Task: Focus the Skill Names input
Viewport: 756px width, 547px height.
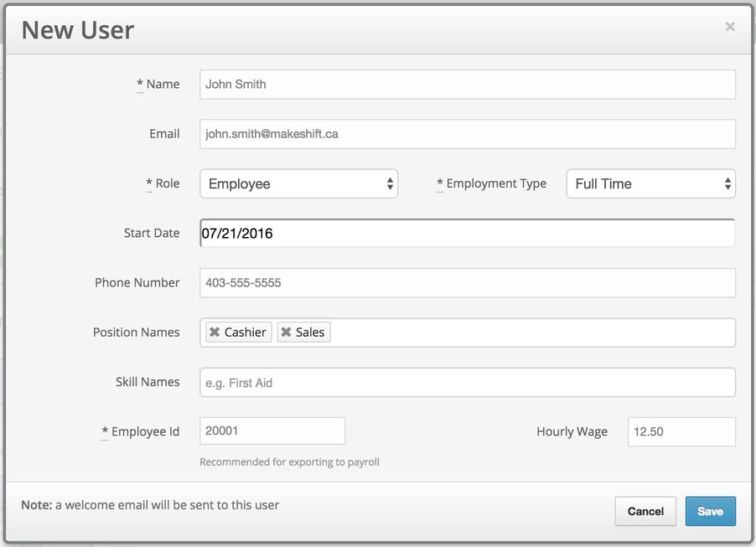Action: (x=467, y=382)
